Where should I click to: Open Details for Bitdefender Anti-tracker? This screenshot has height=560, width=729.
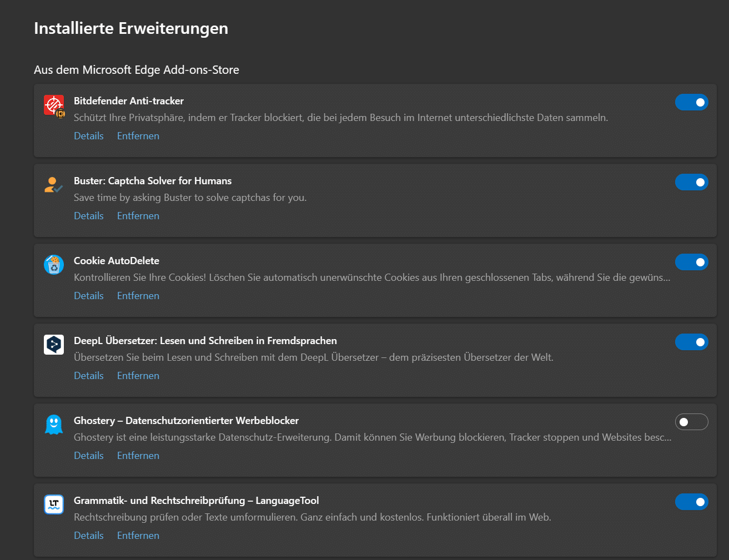tap(89, 136)
